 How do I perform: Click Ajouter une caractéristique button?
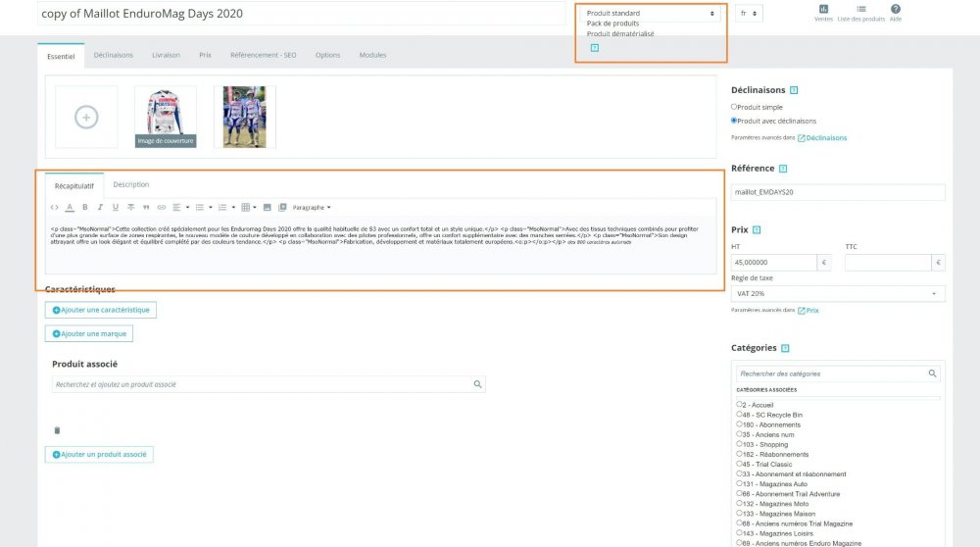click(x=101, y=310)
